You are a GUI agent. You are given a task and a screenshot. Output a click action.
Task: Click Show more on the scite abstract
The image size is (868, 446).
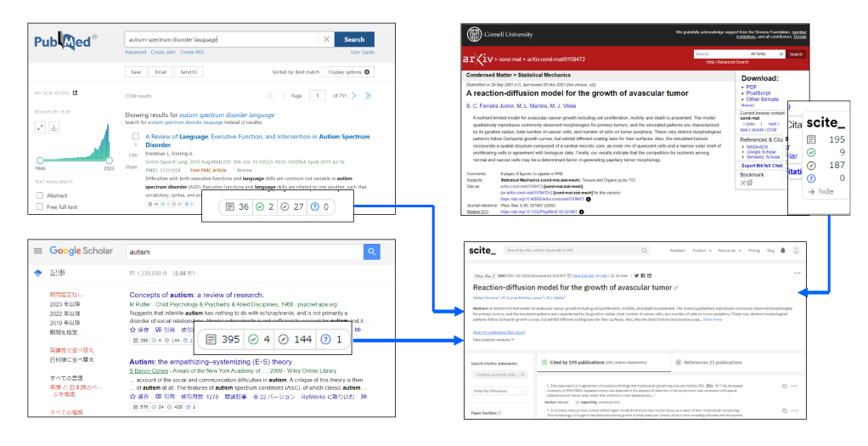point(713,319)
